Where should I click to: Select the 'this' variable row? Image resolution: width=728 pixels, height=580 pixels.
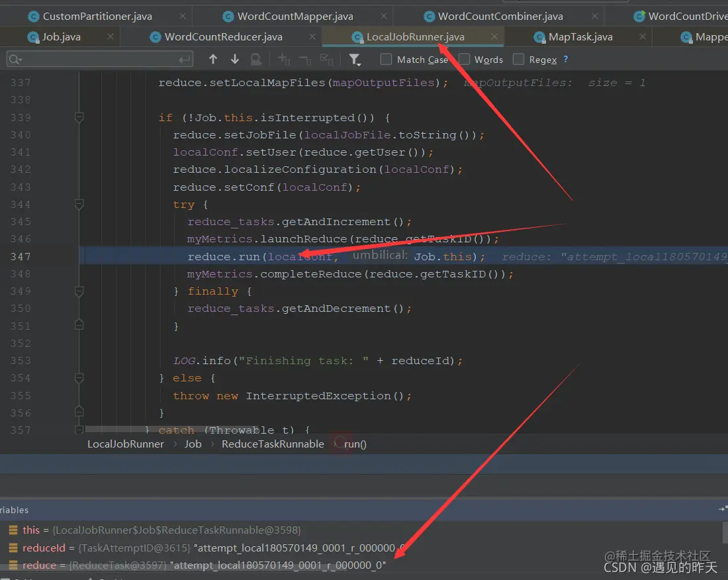pos(361,530)
